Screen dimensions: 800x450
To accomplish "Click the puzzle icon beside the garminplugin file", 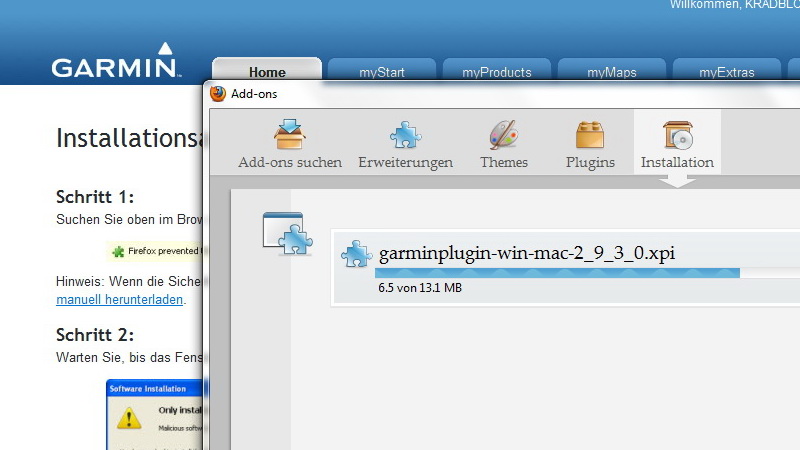I will point(356,254).
